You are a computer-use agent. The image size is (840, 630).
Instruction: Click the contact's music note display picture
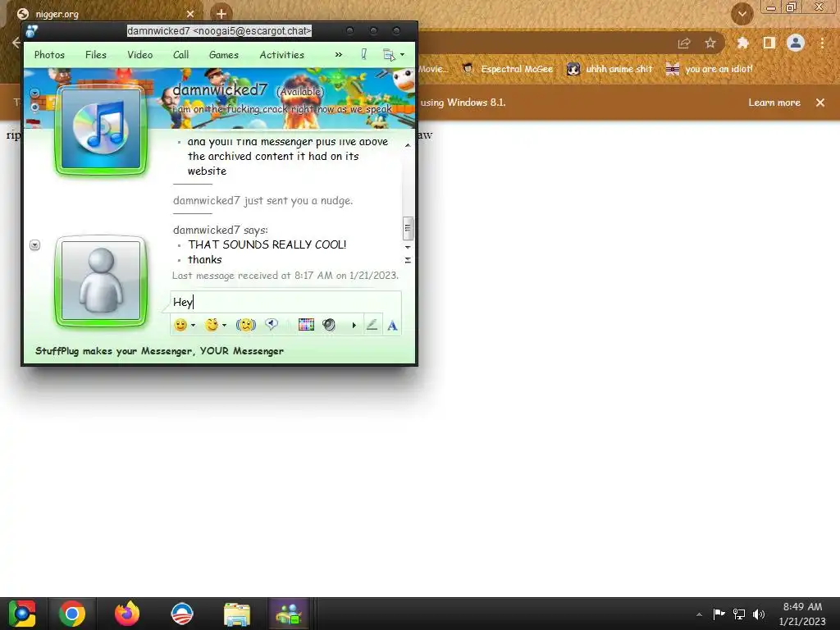(x=101, y=129)
